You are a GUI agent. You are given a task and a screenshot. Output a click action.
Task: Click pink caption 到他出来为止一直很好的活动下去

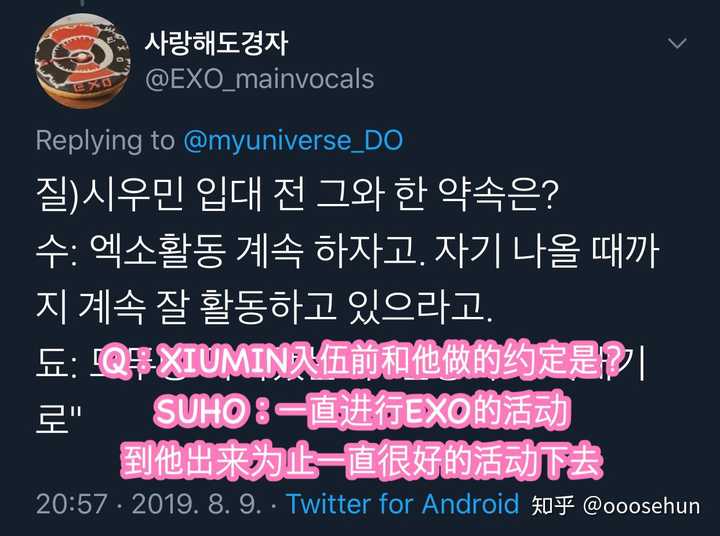click(x=361, y=459)
